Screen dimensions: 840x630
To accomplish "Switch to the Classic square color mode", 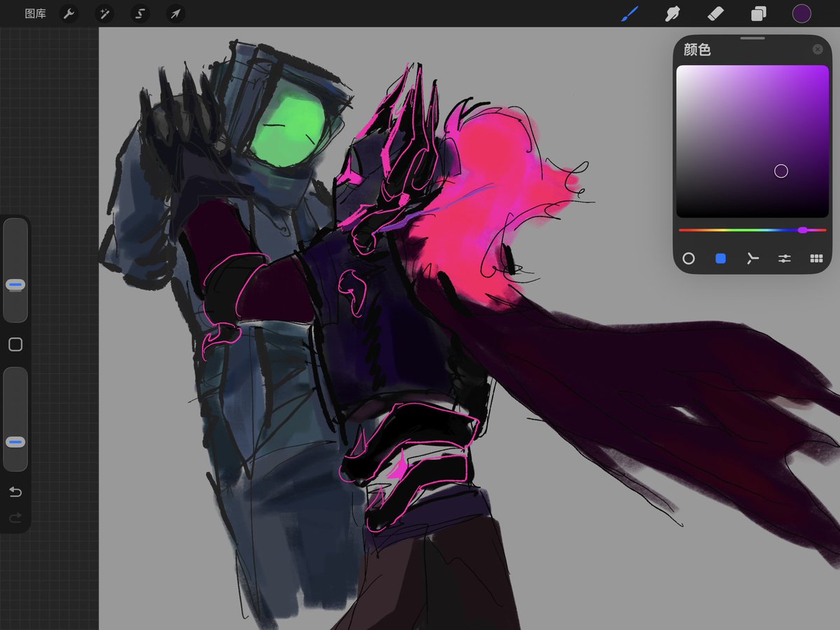I will pos(720,259).
